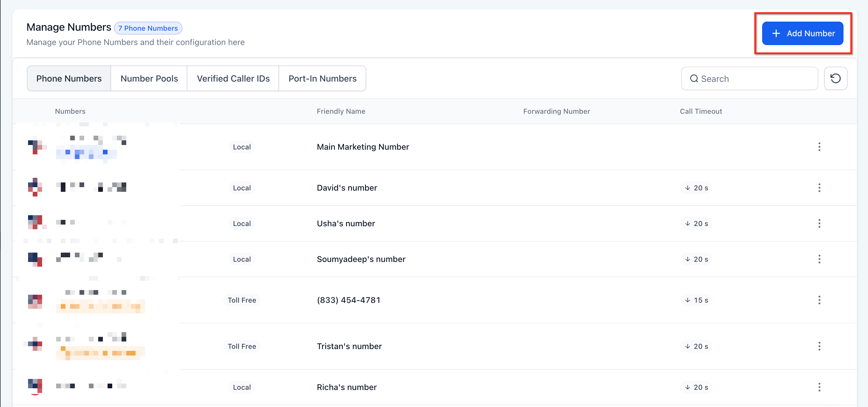
Task: Click the 20 s timeout chip for David's number
Action: tap(696, 188)
